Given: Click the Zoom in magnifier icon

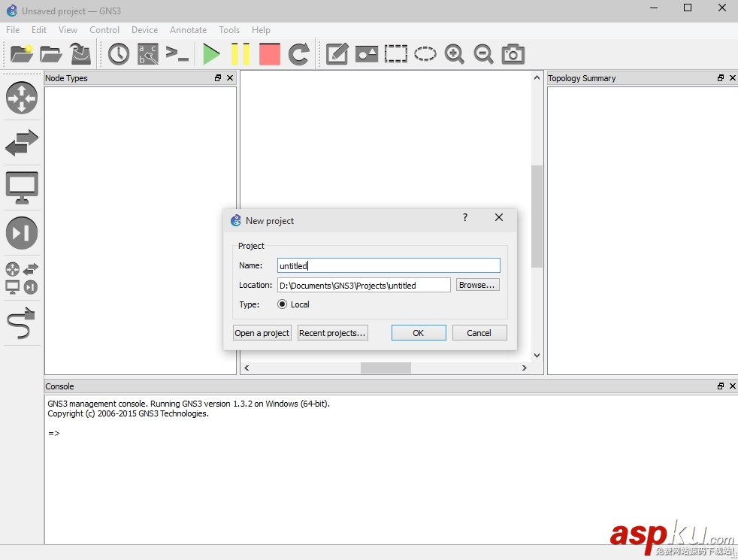Looking at the screenshot, I should (x=455, y=53).
